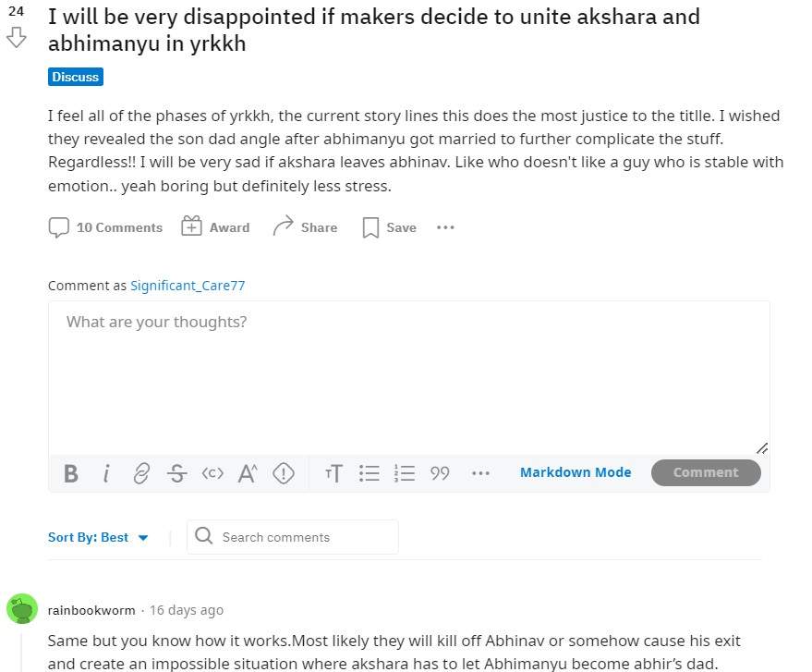Apply bold formatting in the comment editor

click(x=70, y=473)
